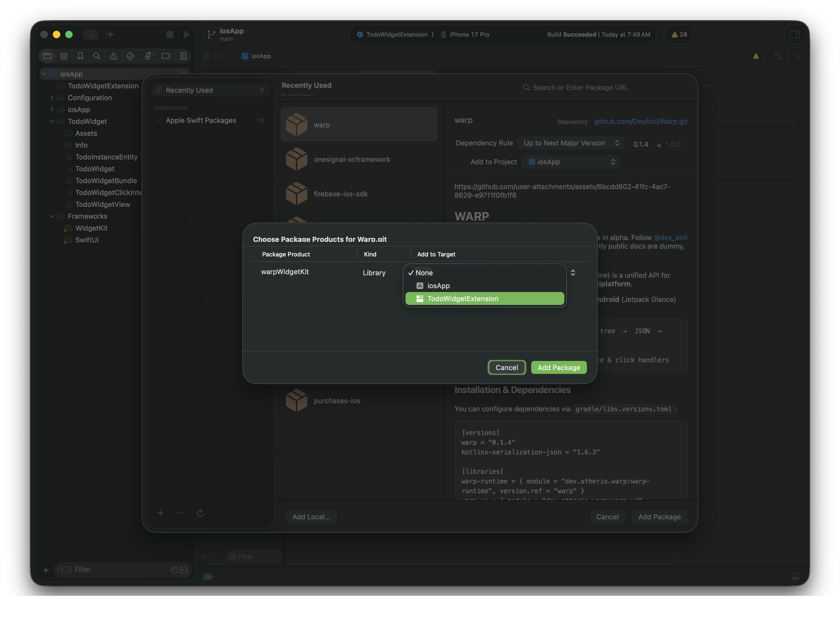Image resolution: width=840 pixels, height=626 pixels.
Task: Add a new file with the navigator plus icon
Action: [46, 570]
